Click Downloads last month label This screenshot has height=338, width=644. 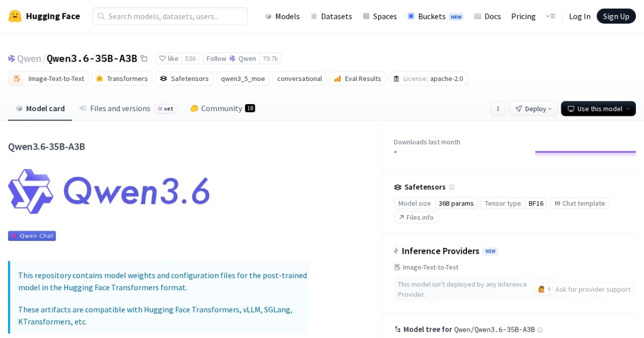427,142
